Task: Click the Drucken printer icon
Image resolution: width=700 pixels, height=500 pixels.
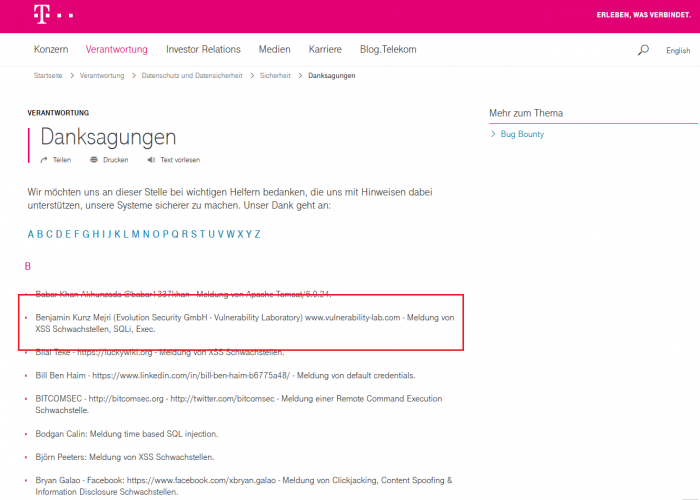Action: click(94, 160)
